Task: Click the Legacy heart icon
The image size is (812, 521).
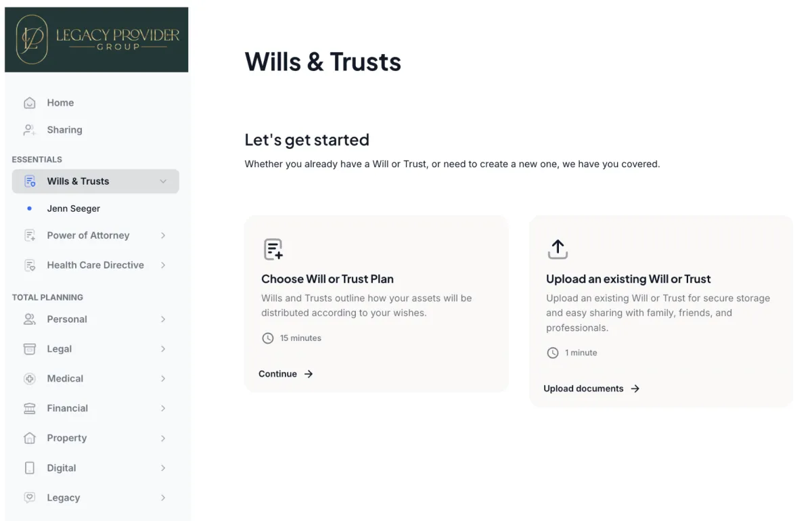Action: (30, 498)
